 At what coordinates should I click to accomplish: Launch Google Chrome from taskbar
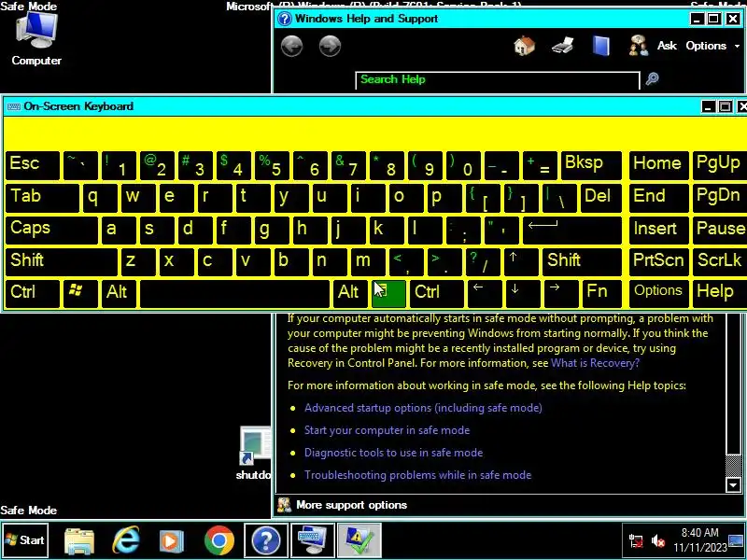click(219, 540)
